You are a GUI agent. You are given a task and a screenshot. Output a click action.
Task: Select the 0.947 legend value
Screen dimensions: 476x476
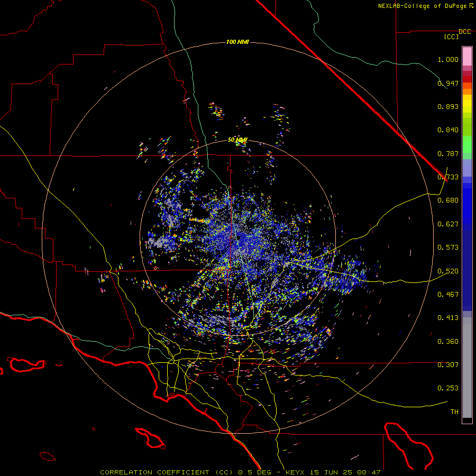tap(448, 83)
